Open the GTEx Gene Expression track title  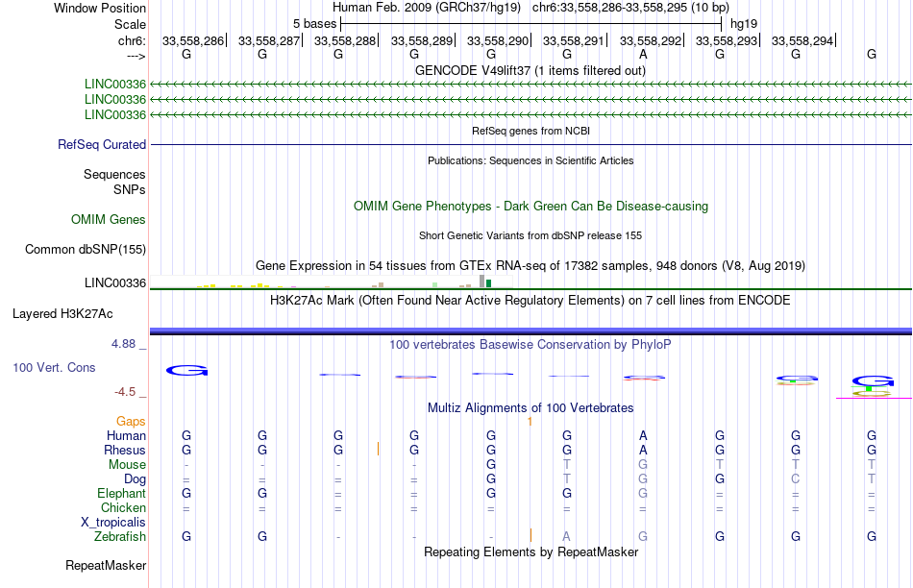click(x=531, y=266)
